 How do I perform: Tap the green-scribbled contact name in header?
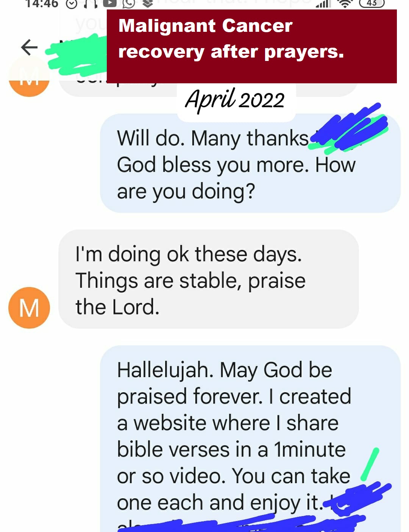point(76,55)
